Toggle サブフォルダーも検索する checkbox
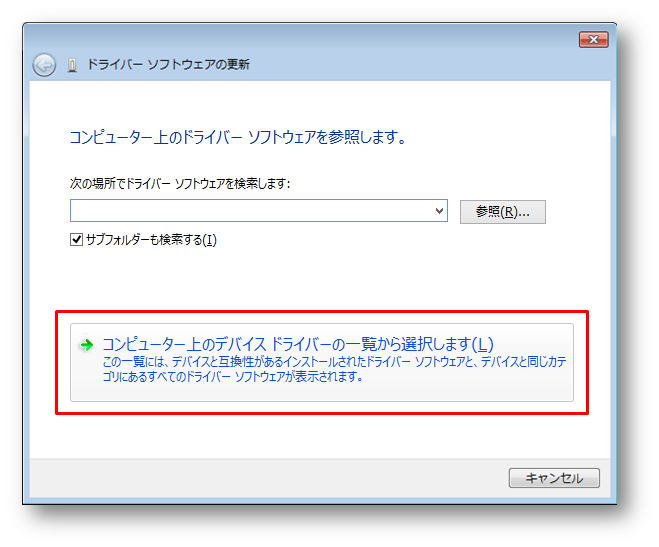The width and height of the screenshot is (659, 547). 76,239
